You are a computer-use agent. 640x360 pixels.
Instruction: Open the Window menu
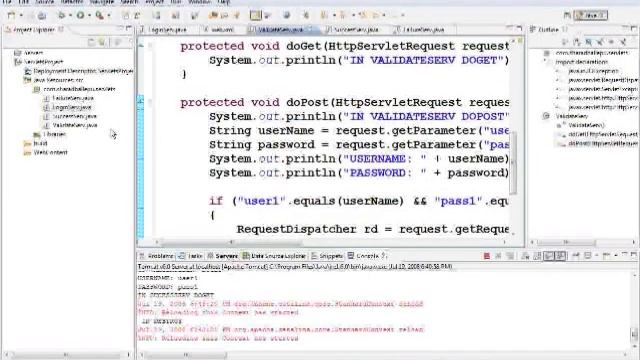(200, 2)
